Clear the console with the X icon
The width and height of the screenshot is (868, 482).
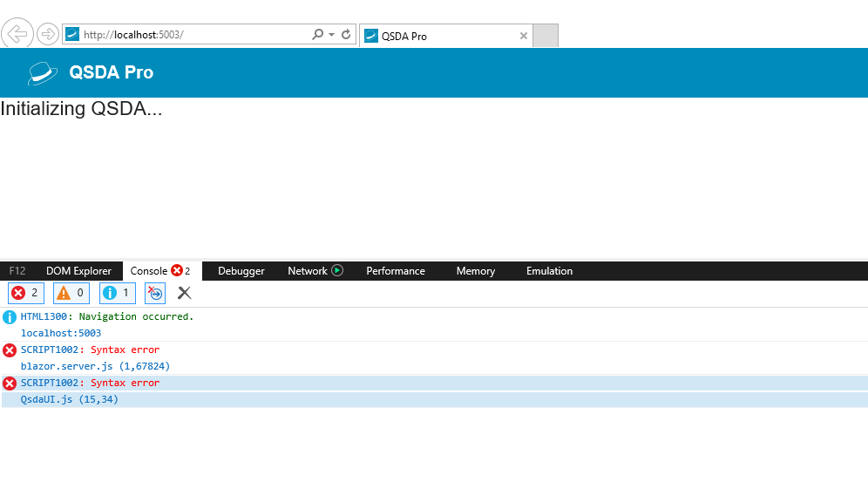pyautogui.click(x=185, y=293)
